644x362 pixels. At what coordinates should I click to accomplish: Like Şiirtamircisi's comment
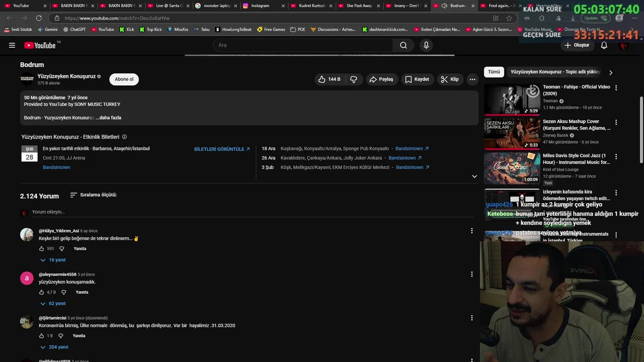[42, 336]
